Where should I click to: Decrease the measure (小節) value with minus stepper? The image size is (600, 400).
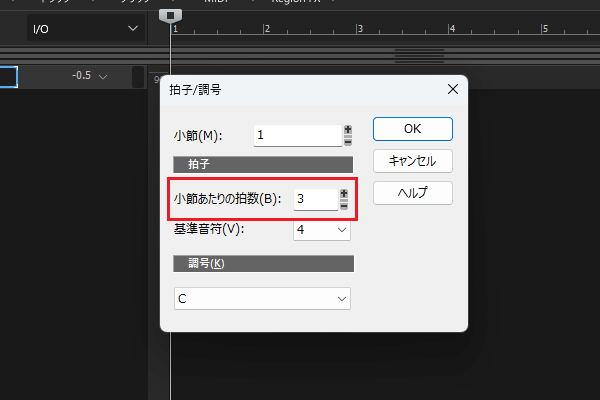[x=348, y=140]
